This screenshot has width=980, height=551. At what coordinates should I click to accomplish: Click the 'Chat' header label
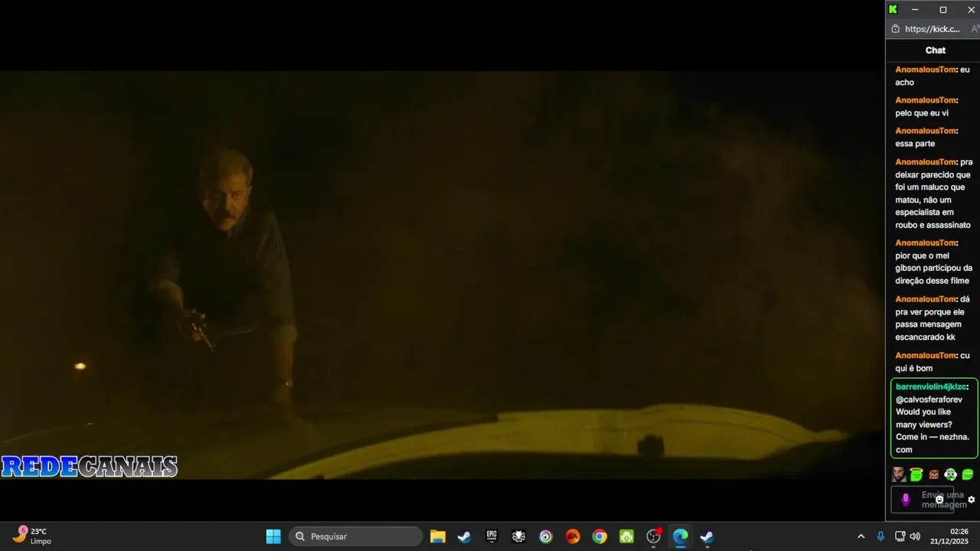click(x=936, y=51)
